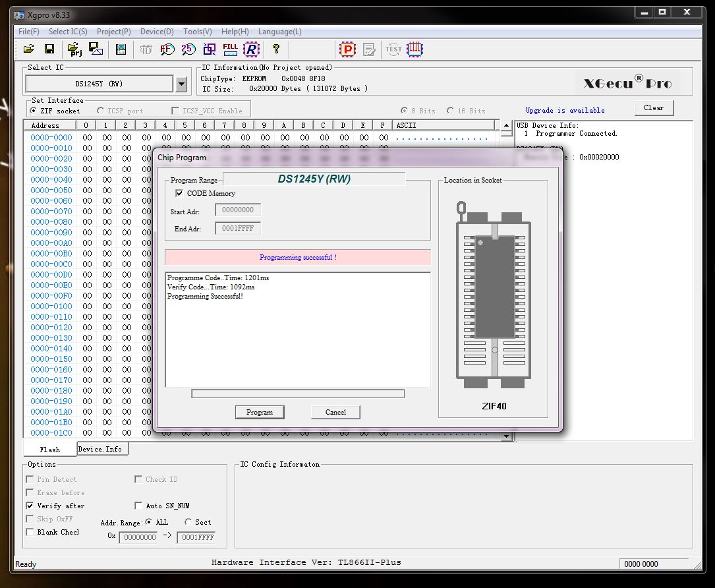Toggle the Erase before checkbox
This screenshot has height=588, width=715.
click(30, 492)
